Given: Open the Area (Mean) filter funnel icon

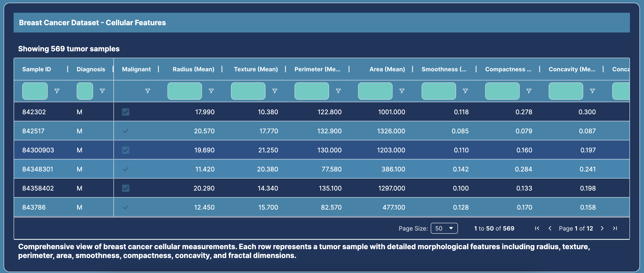Looking at the screenshot, I should click(x=401, y=91).
